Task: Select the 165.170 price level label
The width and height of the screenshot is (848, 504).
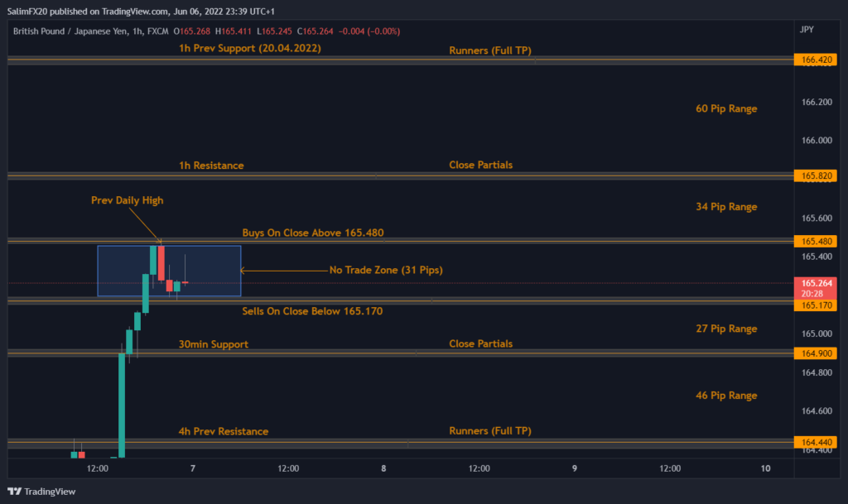Action: (816, 305)
